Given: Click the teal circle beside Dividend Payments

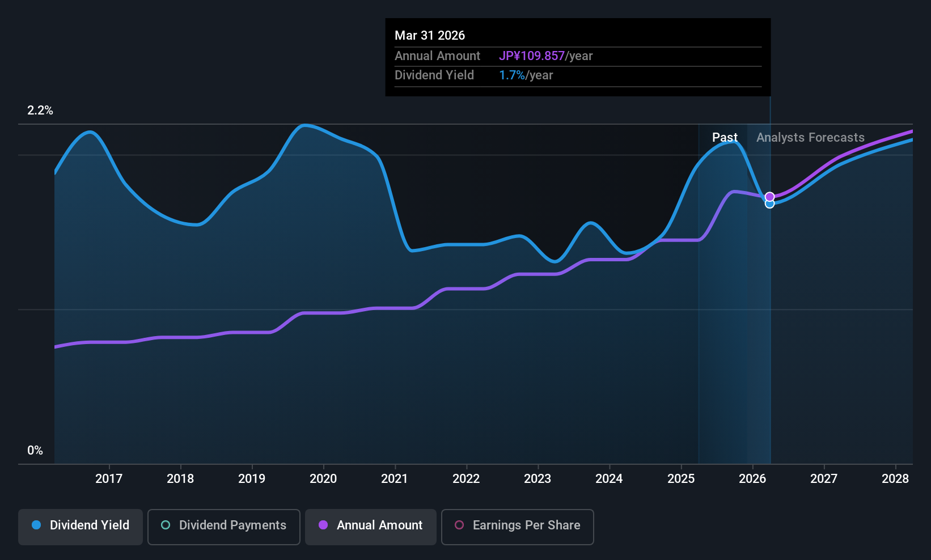Looking at the screenshot, I should 166,525.
